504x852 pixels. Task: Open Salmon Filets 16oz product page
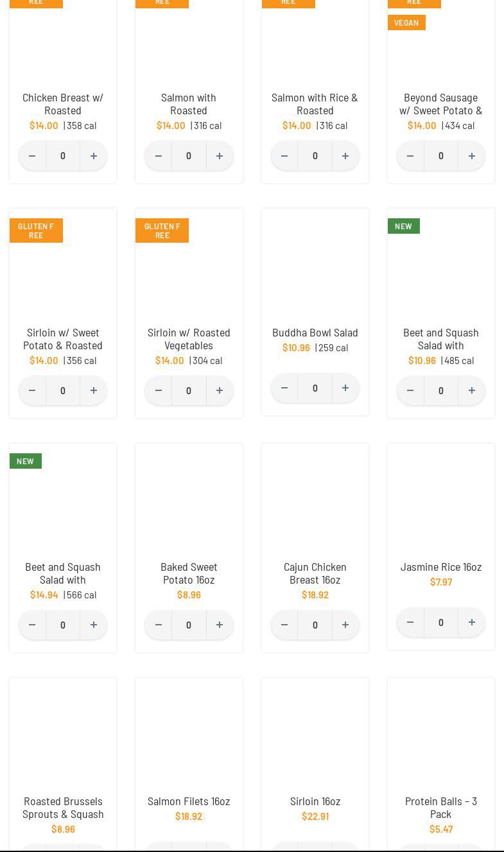click(189, 801)
